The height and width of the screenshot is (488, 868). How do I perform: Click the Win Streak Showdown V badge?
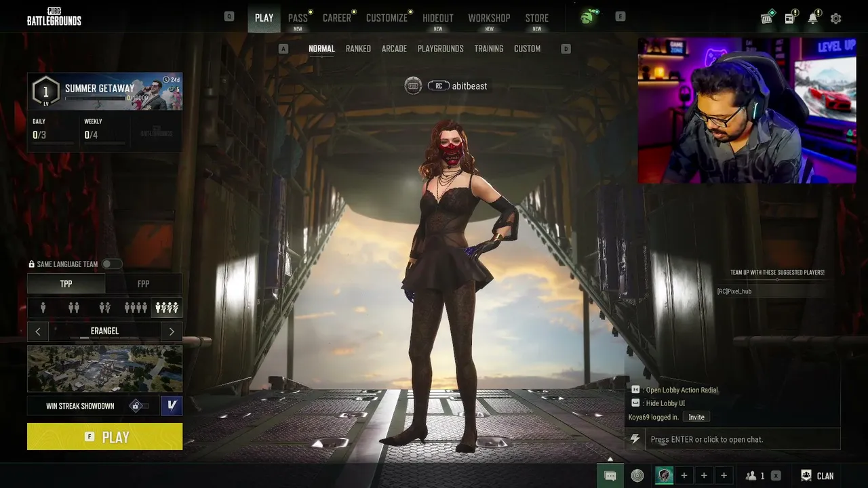pos(172,405)
